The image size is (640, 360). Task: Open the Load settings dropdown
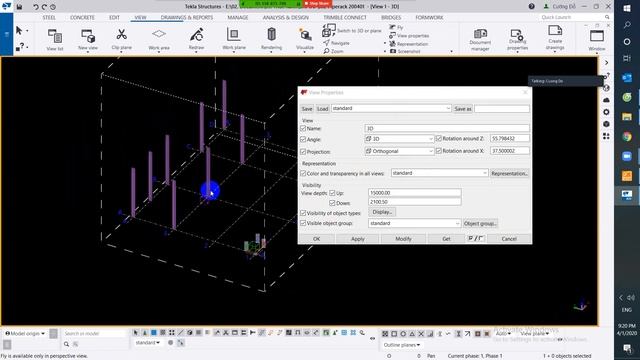(391, 109)
